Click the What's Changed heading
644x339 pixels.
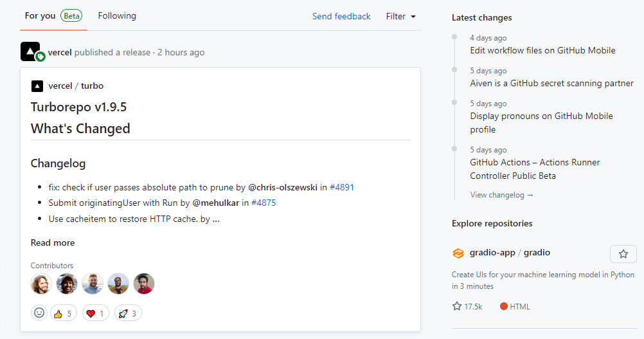(x=80, y=129)
